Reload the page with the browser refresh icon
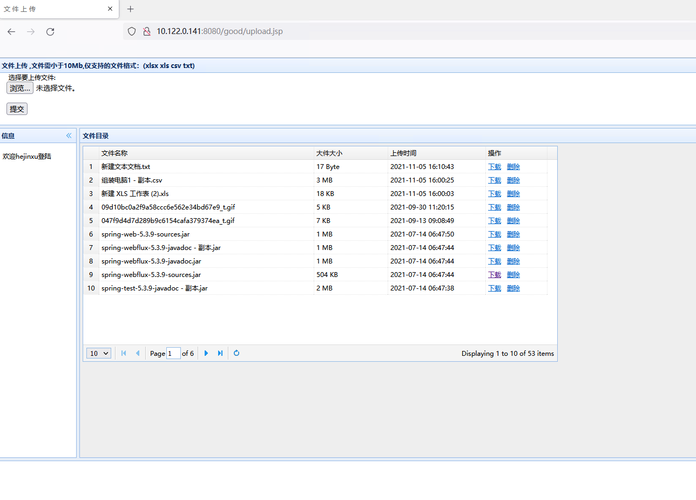The width and height of the screenshot is (696, 500). pyautogui.click(x=50, y=32)
